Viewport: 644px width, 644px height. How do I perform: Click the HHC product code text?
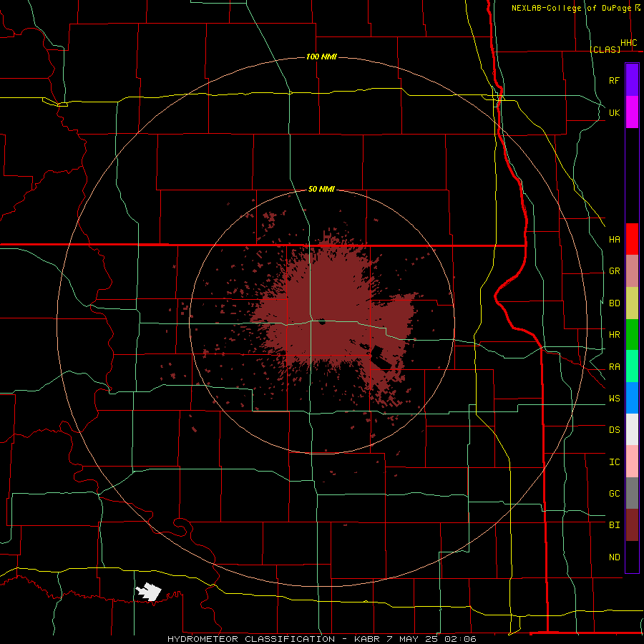pyautogui.click(x=628, y=43)
